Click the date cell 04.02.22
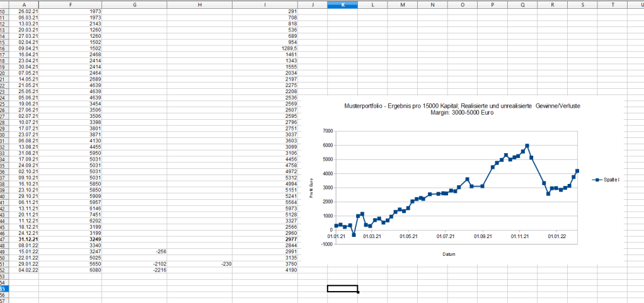Screen dimensions: 644x303 coord(30,270)
